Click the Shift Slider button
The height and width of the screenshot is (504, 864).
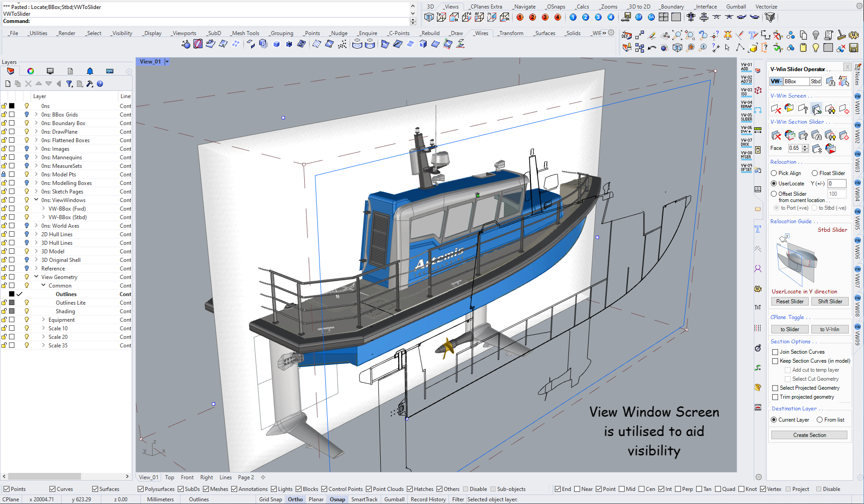click(x=830, y=301)
